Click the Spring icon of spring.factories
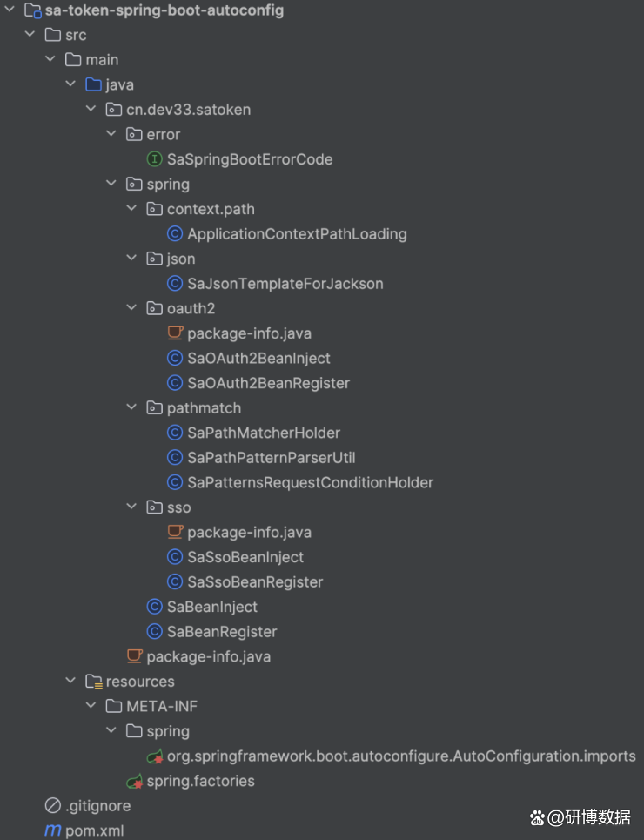The height and width of the screenshot is (840, 644). point(135,781)
